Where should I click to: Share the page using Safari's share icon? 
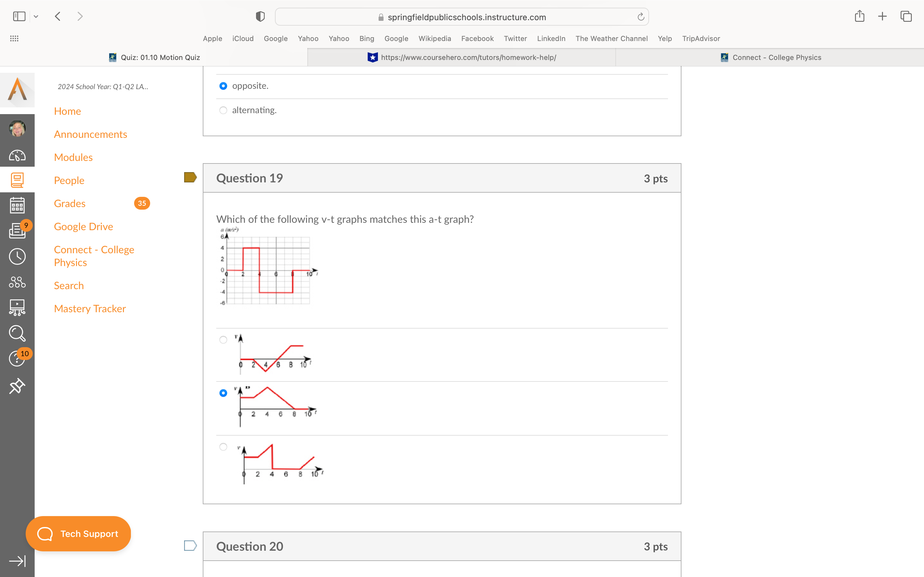860,16
